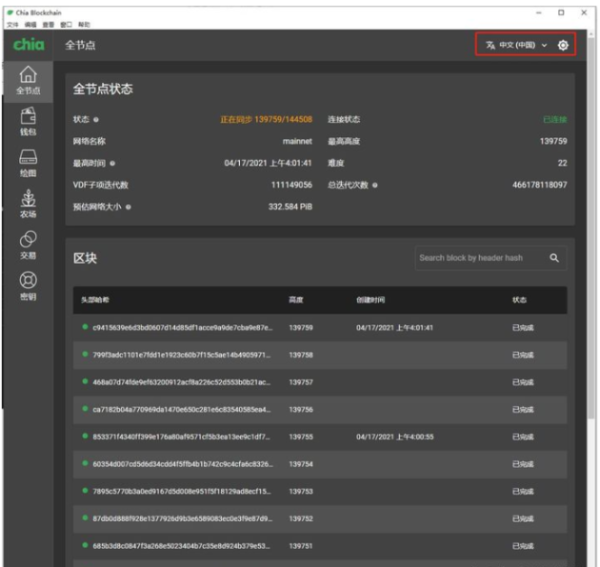Show the help tooltip next to 最高时间
This screenshot has width=600, height=567.
coord(112,163)
